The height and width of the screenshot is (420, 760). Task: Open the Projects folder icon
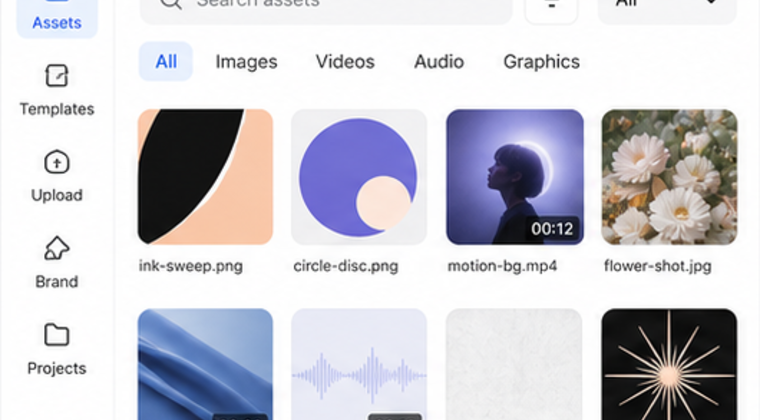click(x=57, y=335)
